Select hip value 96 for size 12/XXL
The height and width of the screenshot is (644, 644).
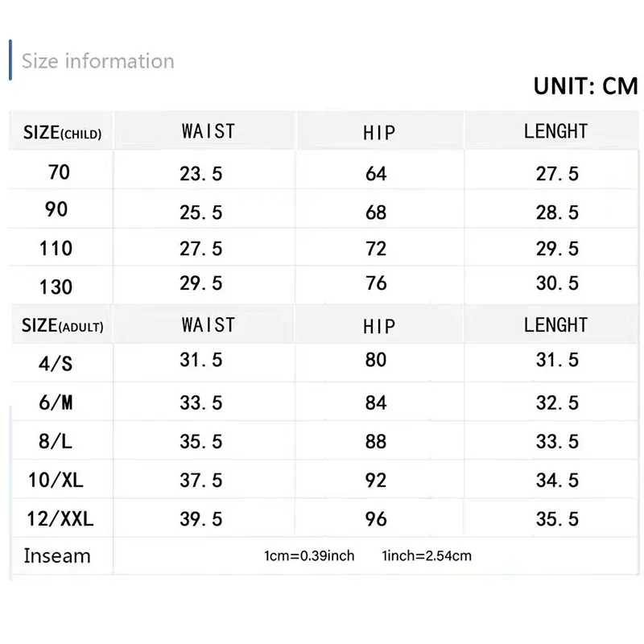coord(376,519)
